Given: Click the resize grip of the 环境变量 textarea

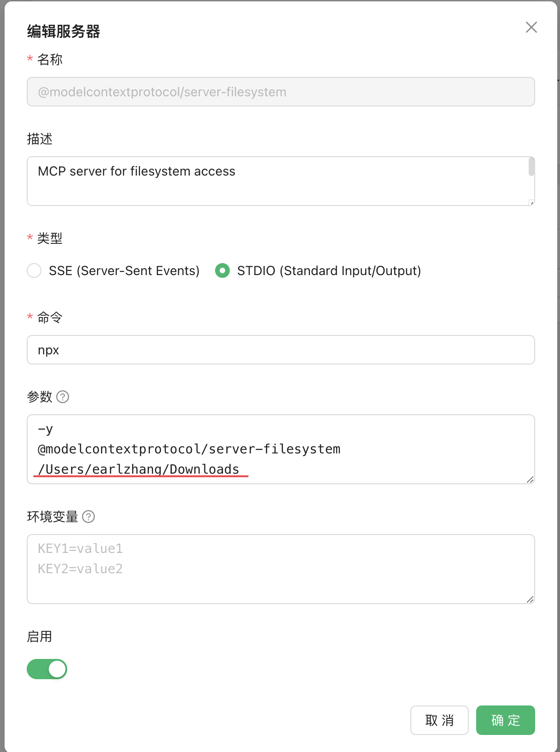Looking at the screenshot, I should [531, 599].
